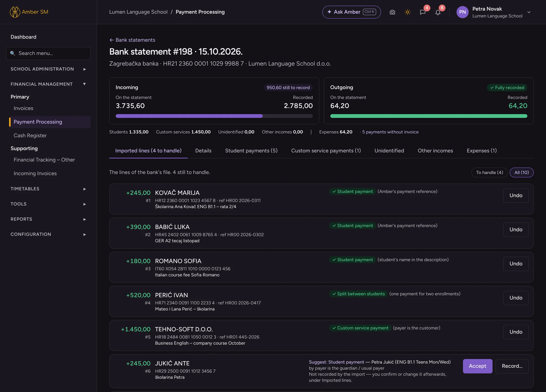The image size is (546, 392).
Task: Click the green Outgoing progress bar
Action: (x=429, y=116)
